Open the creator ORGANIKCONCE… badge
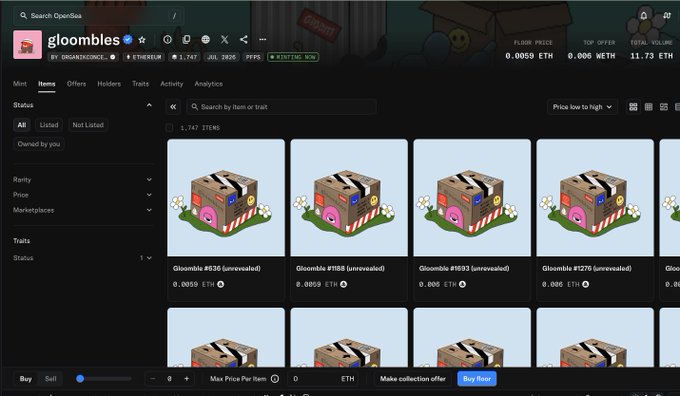 pos(83,57)
